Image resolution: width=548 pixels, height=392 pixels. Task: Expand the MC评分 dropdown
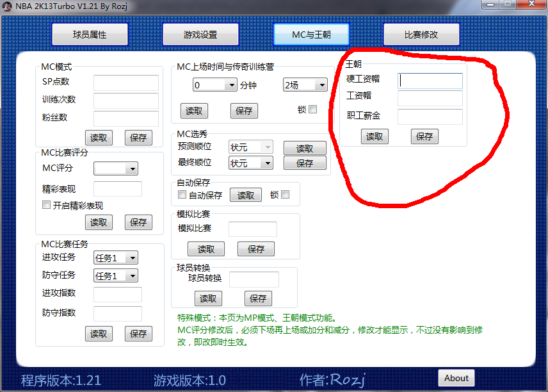pos(116,168)
